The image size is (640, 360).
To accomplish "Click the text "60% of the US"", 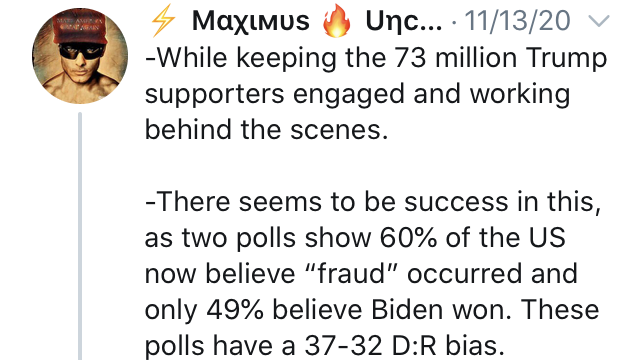I will 472,237.
